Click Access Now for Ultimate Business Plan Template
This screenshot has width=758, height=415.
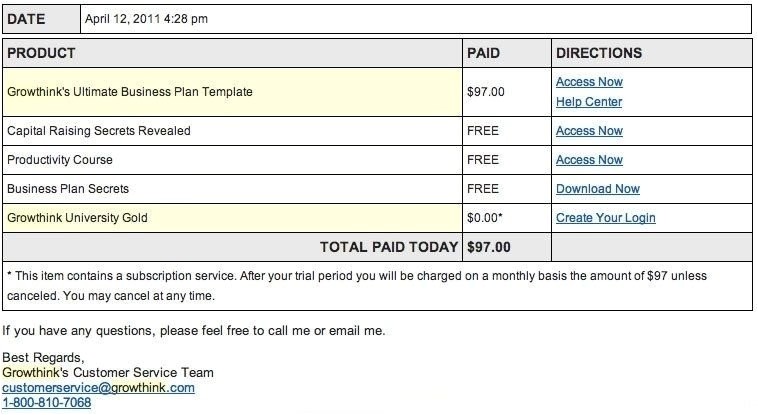tap(589, 82)
